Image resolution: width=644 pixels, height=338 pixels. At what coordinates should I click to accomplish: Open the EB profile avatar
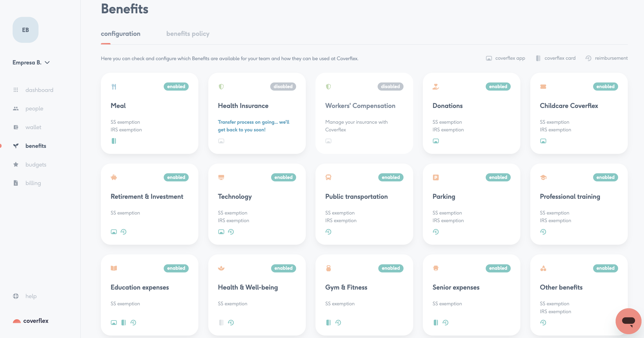[x=25, y=30]
